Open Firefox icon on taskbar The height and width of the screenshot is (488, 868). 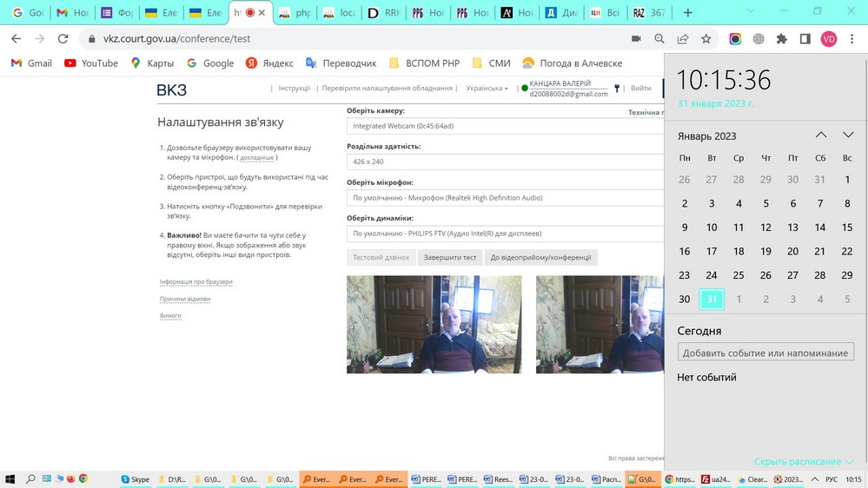tap(71, 479)
